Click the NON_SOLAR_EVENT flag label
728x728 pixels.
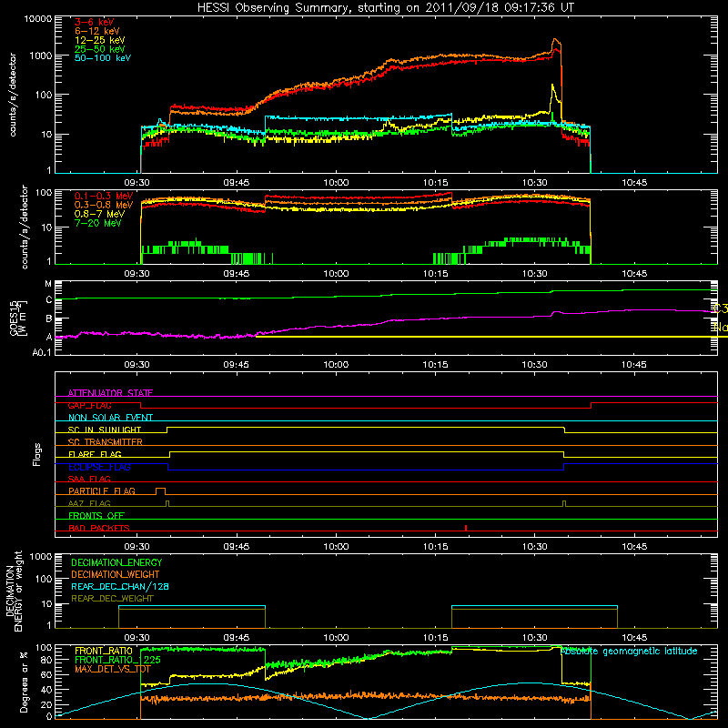tap(110, 418)
